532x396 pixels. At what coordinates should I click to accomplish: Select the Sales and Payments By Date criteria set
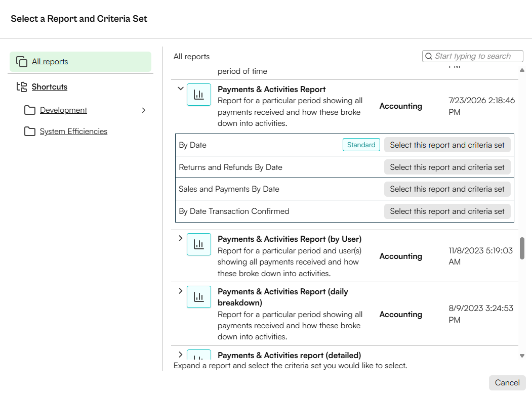(x=447, y=189)
